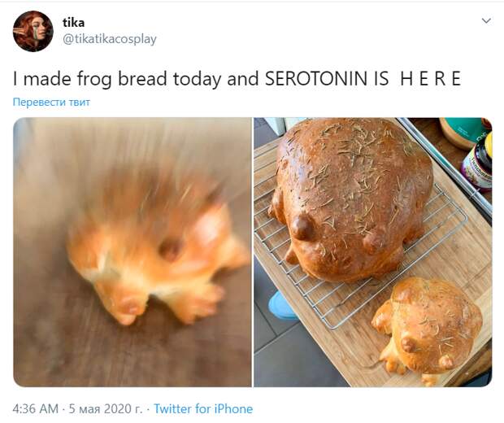
Task: Click the Перевести твит translate link
Action: pos(51,102)
